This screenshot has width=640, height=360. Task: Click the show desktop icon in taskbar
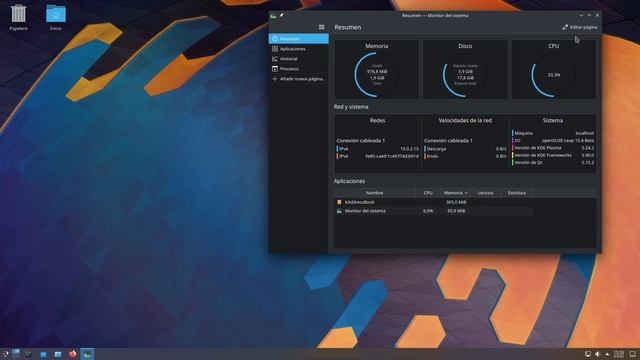(x=633, y=354)
